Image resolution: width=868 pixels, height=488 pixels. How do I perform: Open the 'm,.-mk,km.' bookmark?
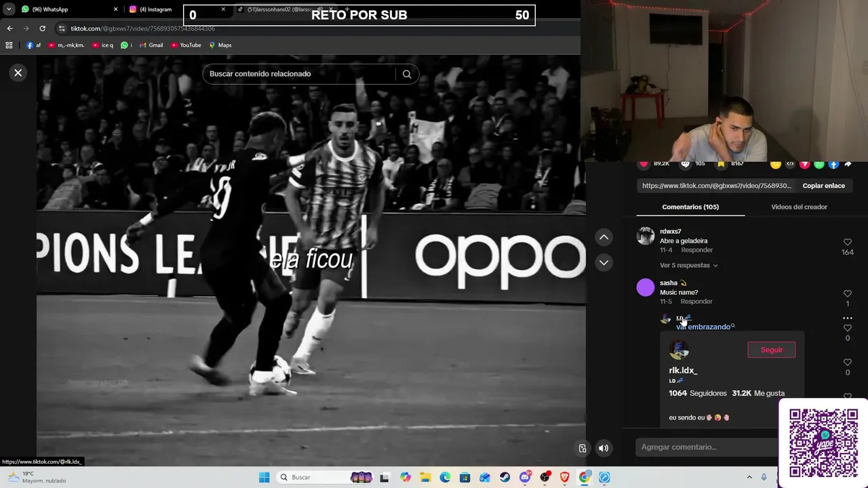pos(66,45)
